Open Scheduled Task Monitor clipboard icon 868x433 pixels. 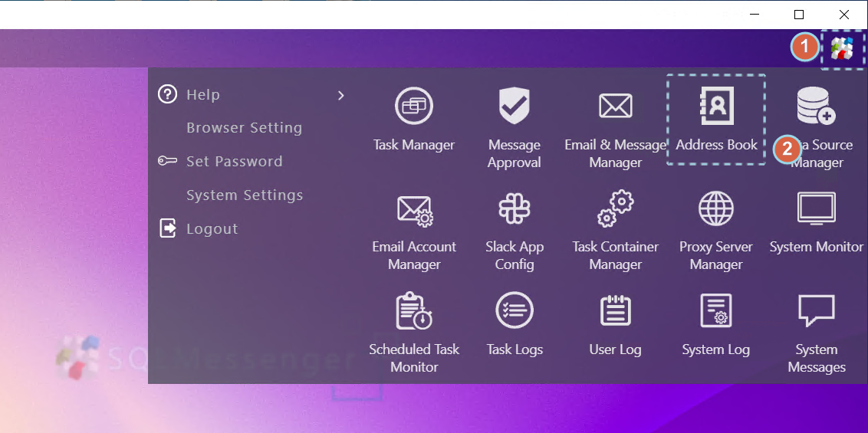click(x=414, y=310)
